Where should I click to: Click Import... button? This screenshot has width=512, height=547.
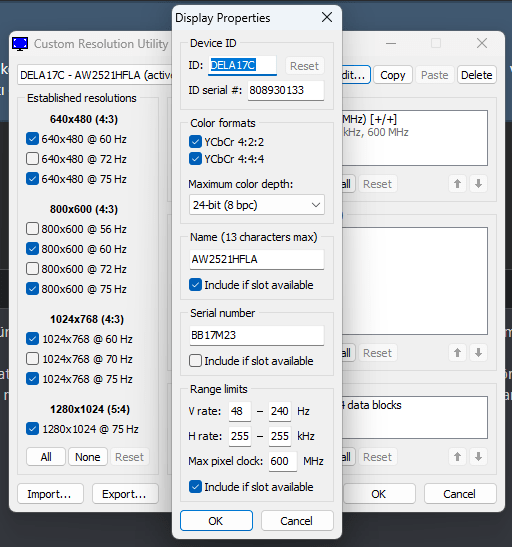[50, 494]
